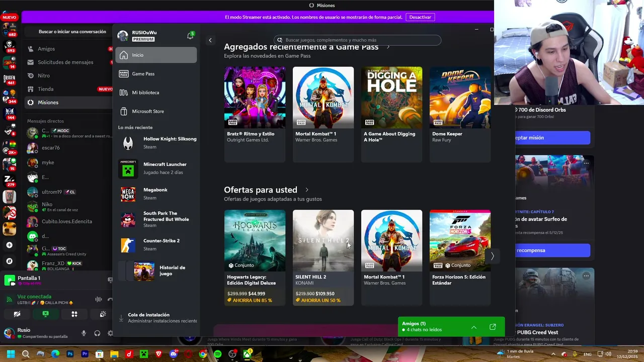This screenshot has height=362, width=644.
Task: Open options on PUBG mission card
Action: point(586,276)
